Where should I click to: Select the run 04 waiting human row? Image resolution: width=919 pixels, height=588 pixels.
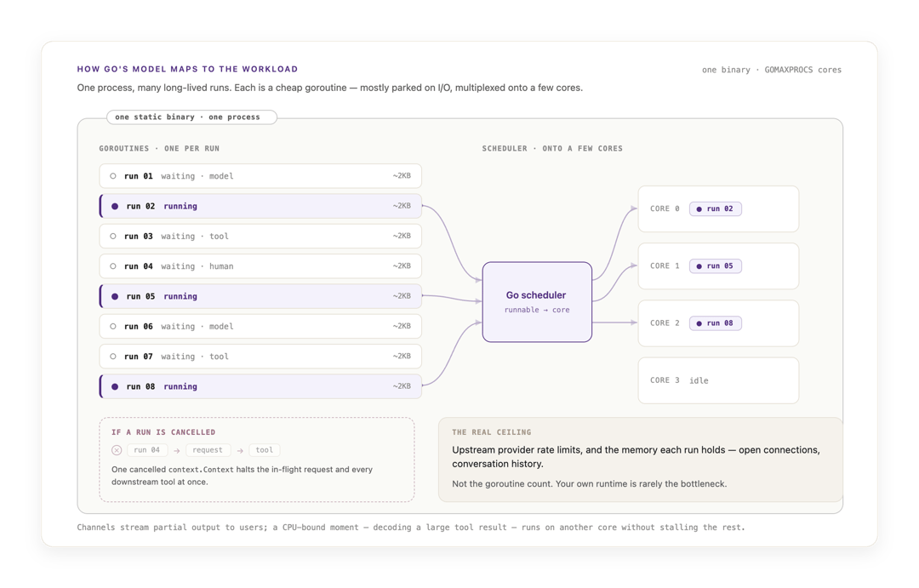pos(260,266)
